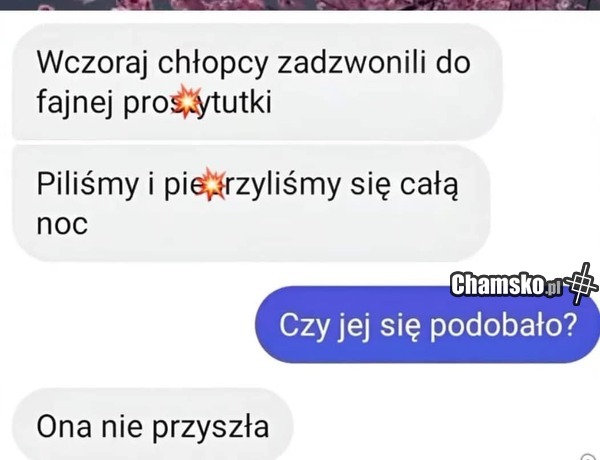Image resolution: width=600 pixels, height=460 pixels.
Task: Click the word "noc" in second message
Action: (62, 225)
